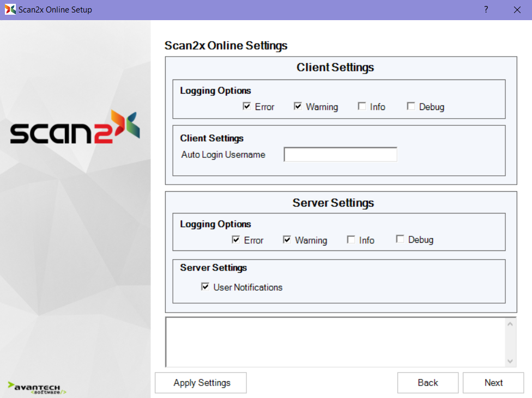Click the Scan2x logo in left panel

(x=75, y=128)
